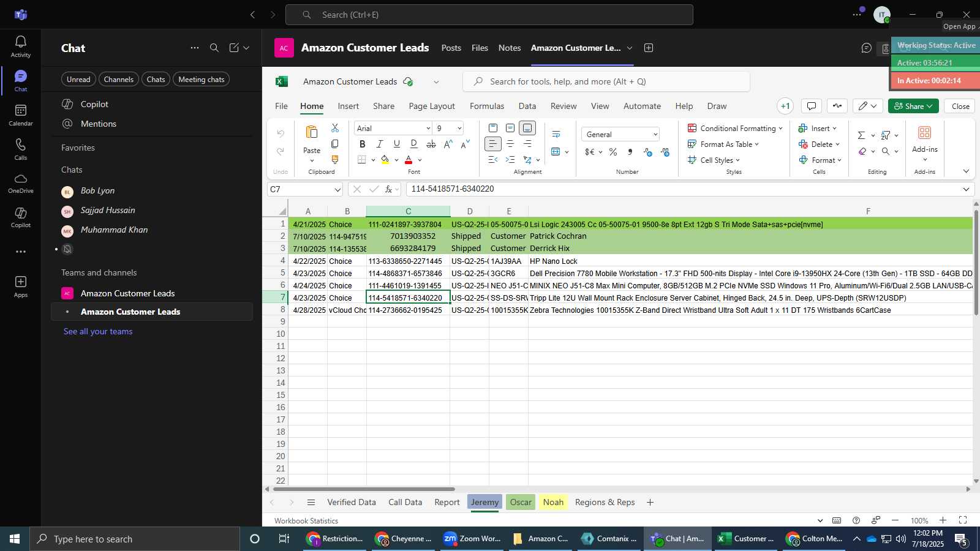Open the Insert ribbon tab

click(348, 106)
